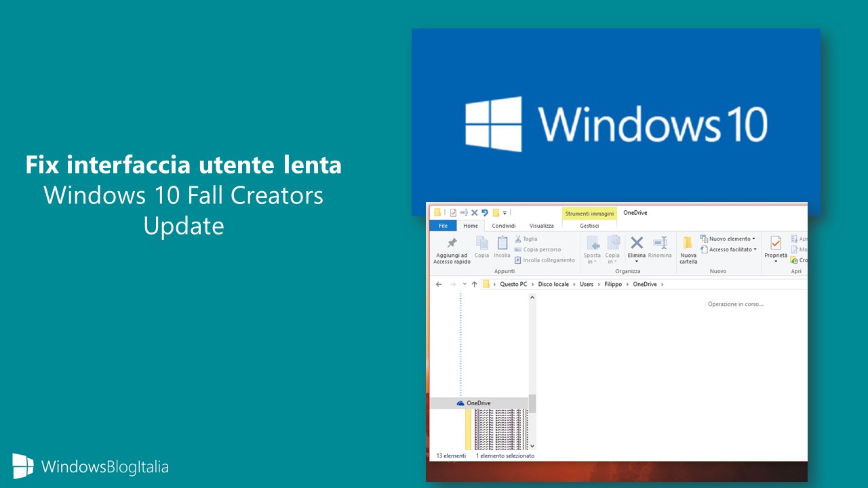The width and height of the screenshot is (868, 488).
Task: Click the blue Undo arrow in title bar
Action: point(485,213)
